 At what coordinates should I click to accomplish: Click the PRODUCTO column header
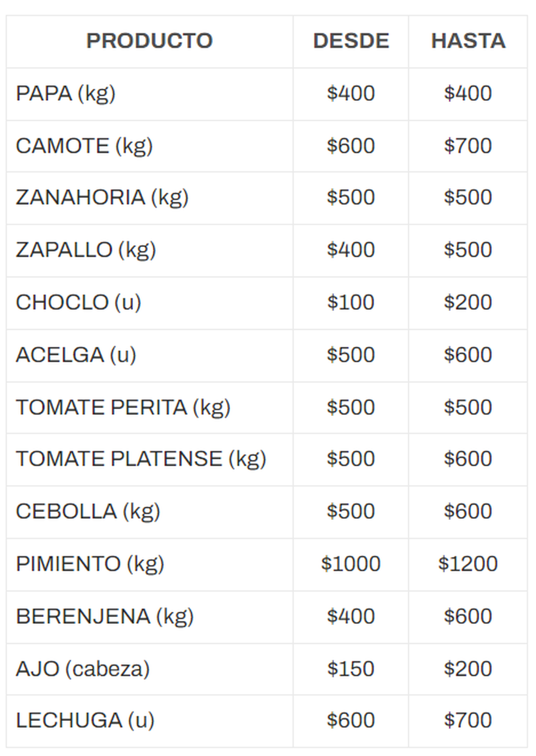coord(149,41)
